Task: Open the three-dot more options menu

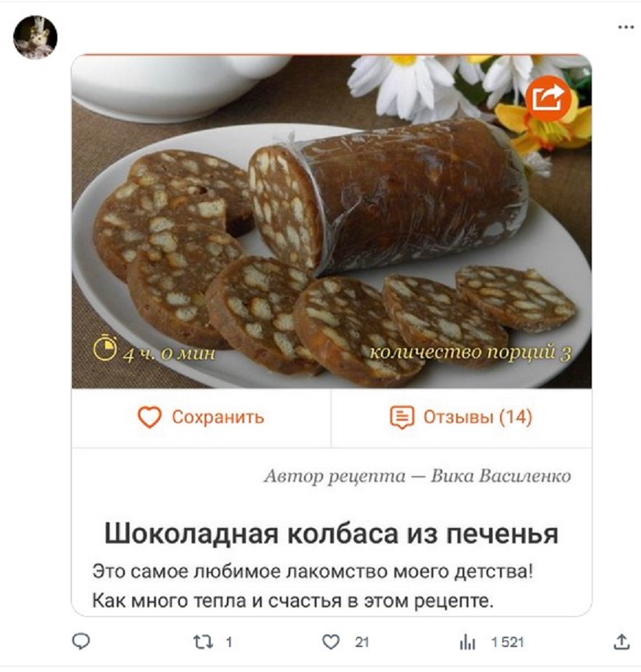Action: (x=626, y=27)
